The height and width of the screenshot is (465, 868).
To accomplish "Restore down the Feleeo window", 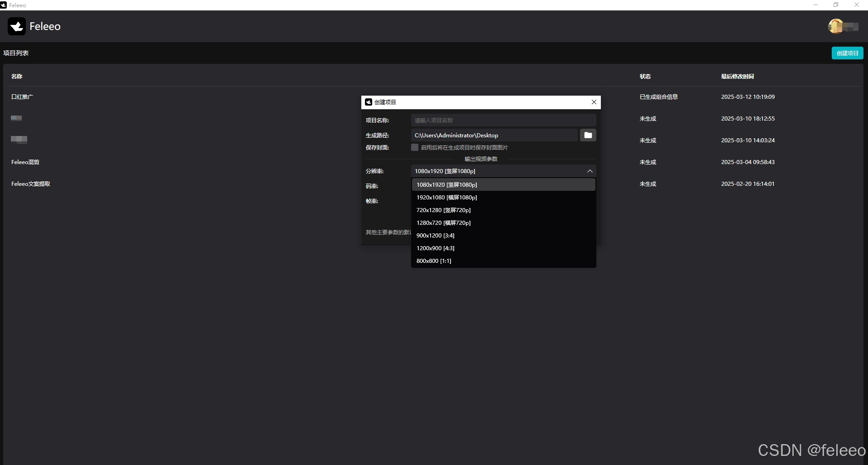I will click(x=836, y=5).
